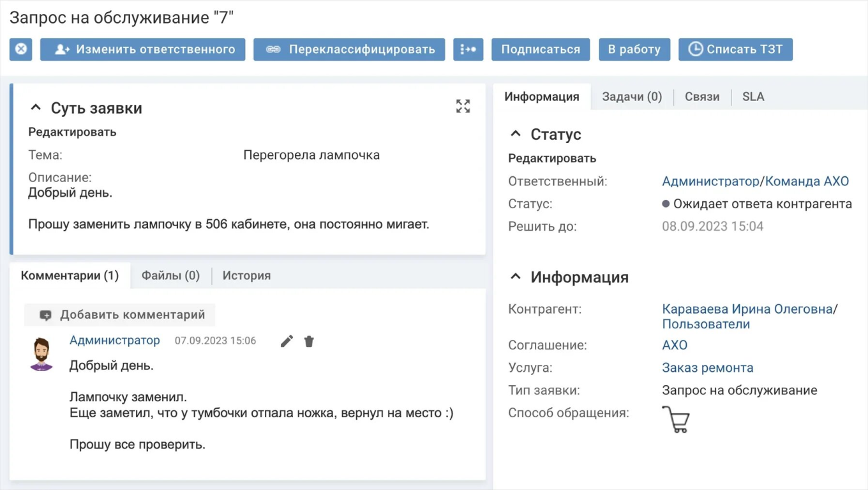Delete the comment using the trash icon

[x=309, y=341]
